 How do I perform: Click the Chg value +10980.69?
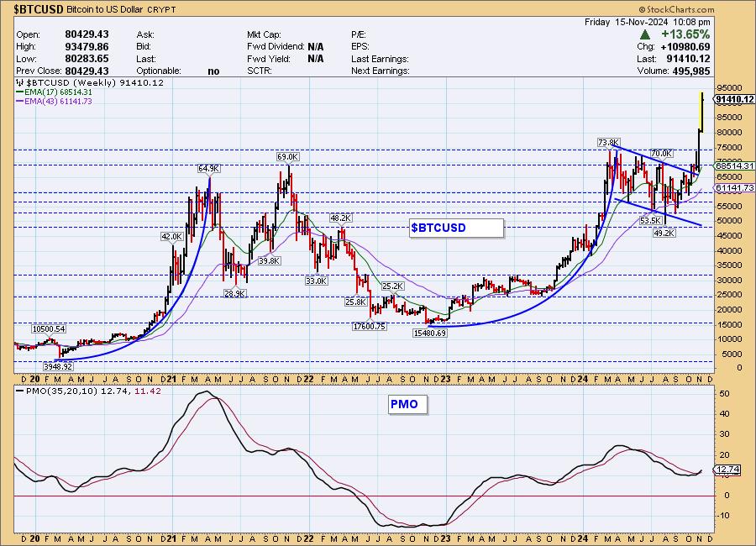click(685, 47)
